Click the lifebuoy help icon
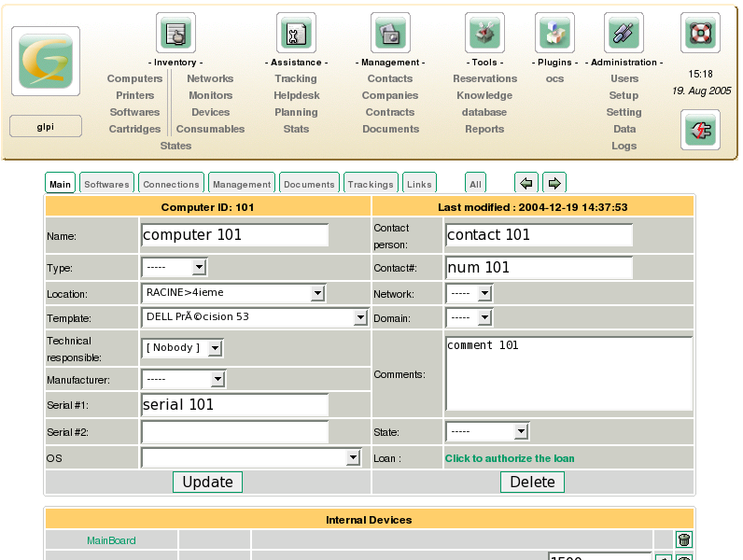 [700, 33]
